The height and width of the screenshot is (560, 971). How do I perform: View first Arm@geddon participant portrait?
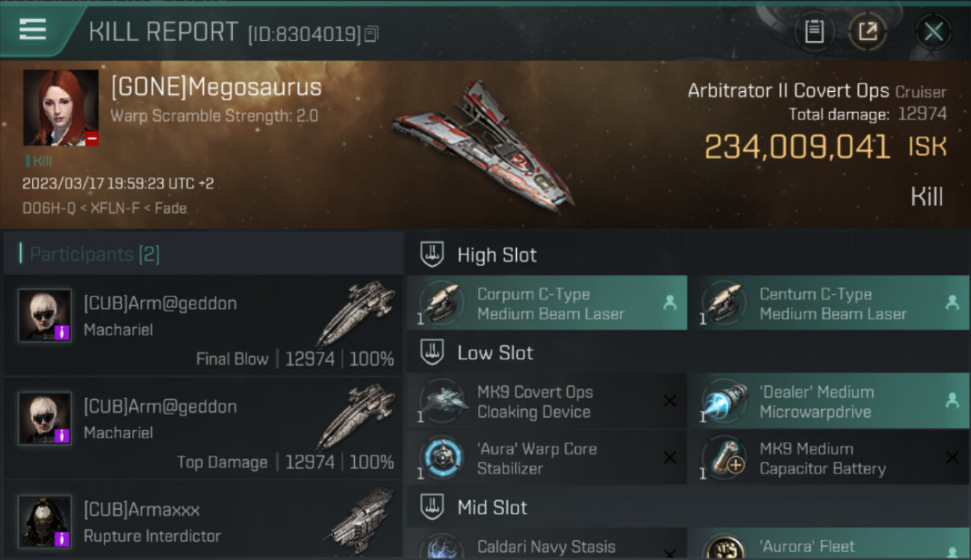pyautogui.click(x=45, y=315)
